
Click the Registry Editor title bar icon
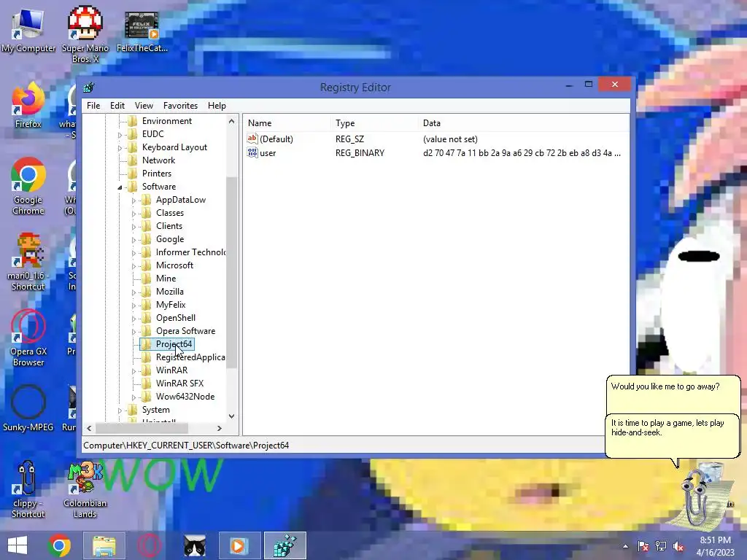[x=88, y=87]
